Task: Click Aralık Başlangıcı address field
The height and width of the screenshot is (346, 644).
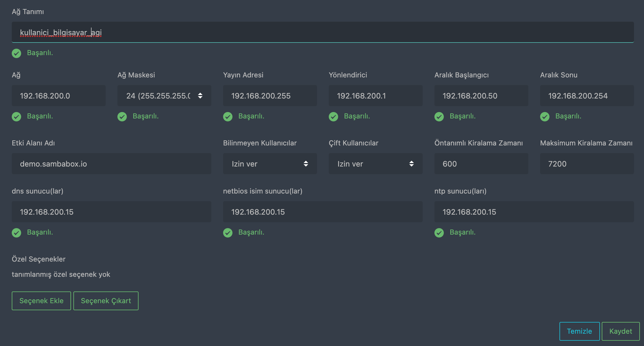Action: click(x=481, y=96)
